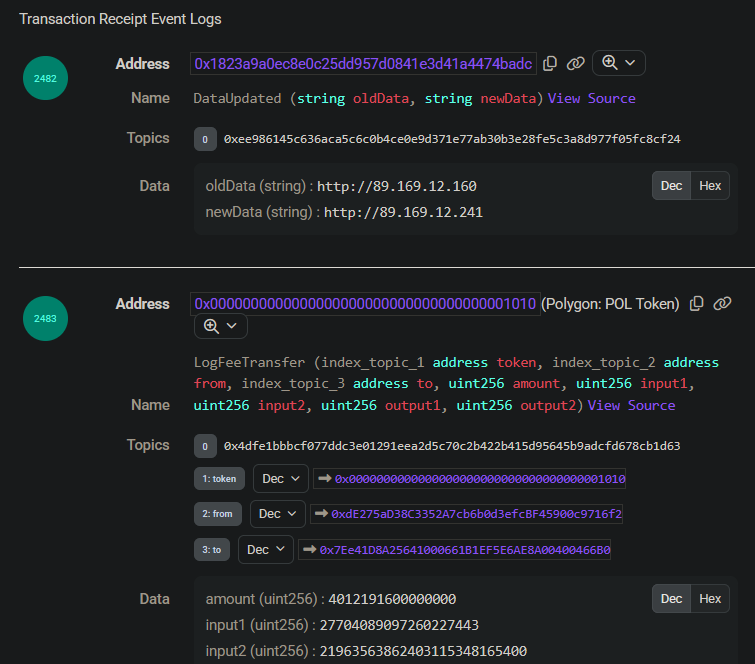Viewport: 755px width, 664px height.
Task: Click link icon beside first log address
Action: click(575, 64)
